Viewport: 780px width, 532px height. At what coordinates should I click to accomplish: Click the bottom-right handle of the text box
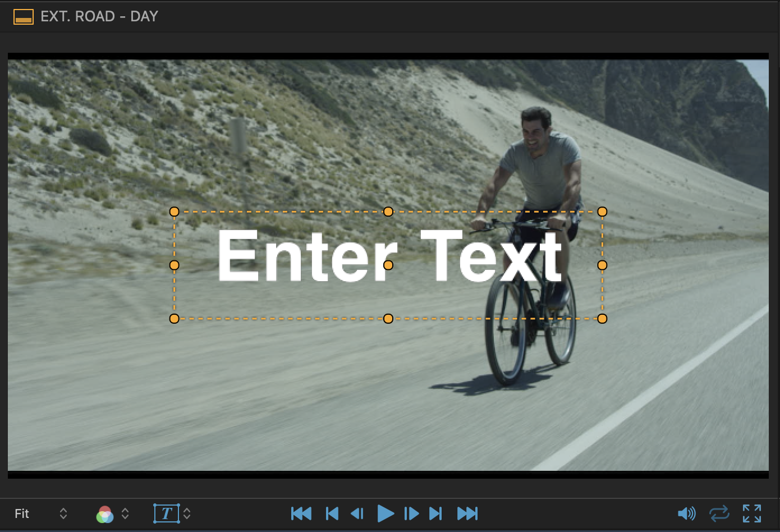(602, 319)
